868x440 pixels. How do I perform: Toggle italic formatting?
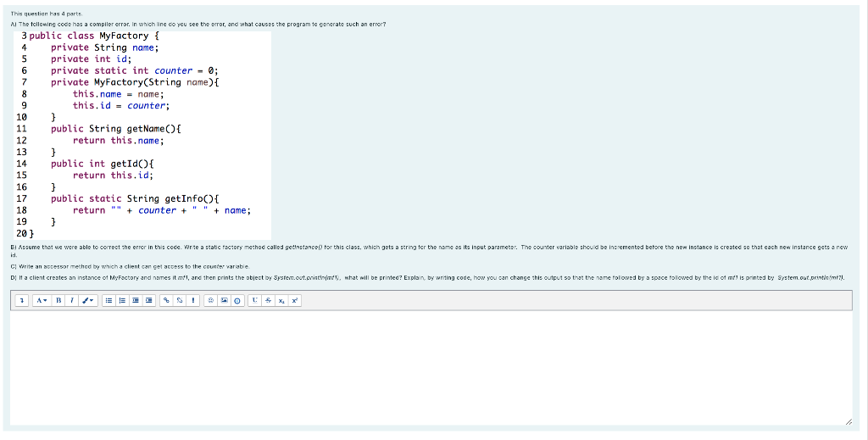(72, 300)
